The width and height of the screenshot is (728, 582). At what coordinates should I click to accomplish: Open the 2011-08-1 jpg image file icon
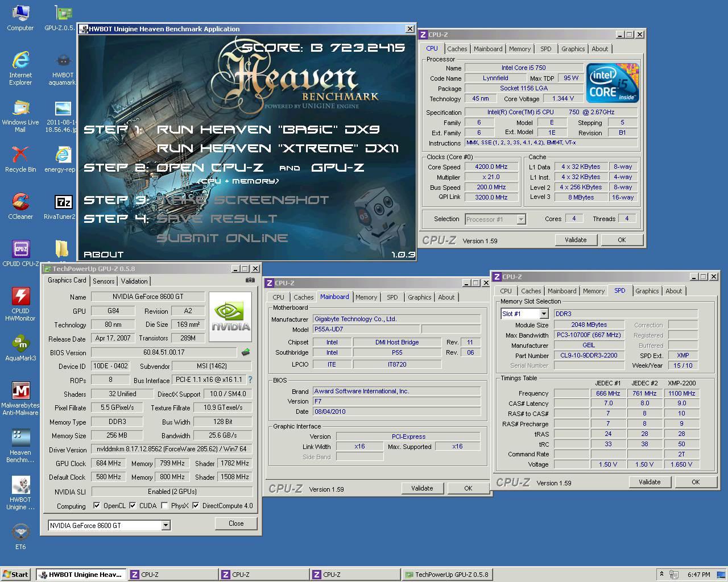pyautogui.click(x=61, y=116)
